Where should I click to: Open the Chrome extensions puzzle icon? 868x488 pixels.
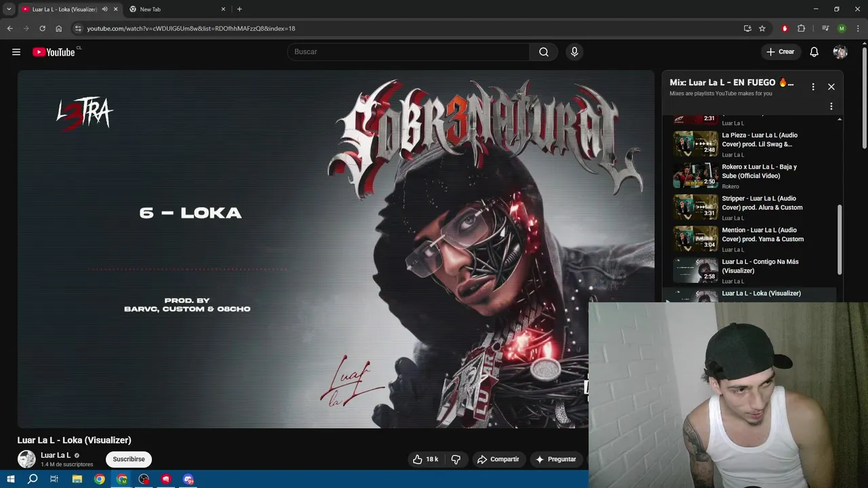801,28
